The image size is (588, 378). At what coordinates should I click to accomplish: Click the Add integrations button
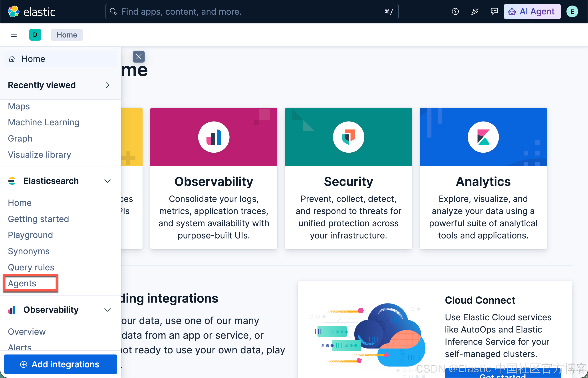[x=60, y=364]
